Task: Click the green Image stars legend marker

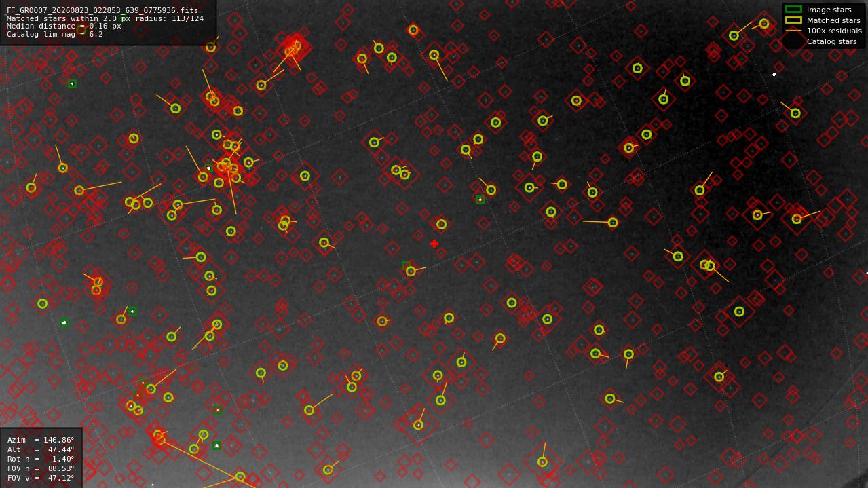Action: click(x=793, y=10)
